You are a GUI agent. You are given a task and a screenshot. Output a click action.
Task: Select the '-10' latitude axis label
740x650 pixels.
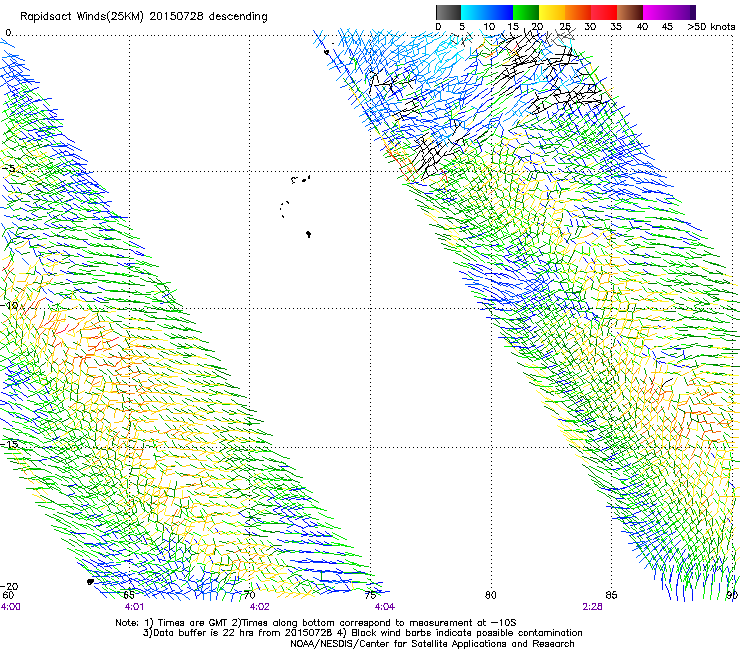tap(9, 306)
